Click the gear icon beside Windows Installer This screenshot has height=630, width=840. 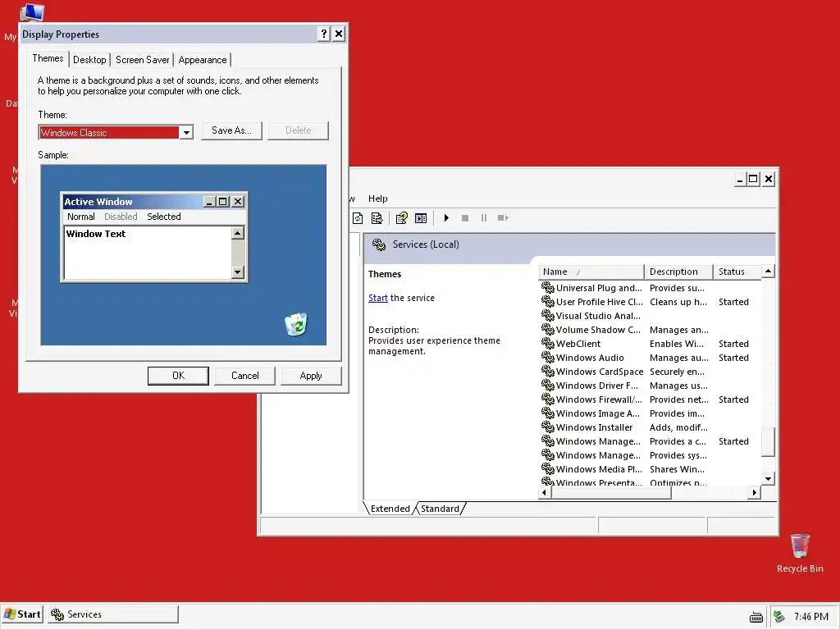(547, 427)
